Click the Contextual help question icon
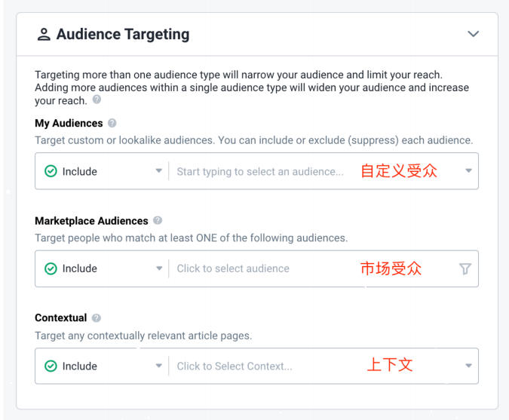 coord(97,318)
